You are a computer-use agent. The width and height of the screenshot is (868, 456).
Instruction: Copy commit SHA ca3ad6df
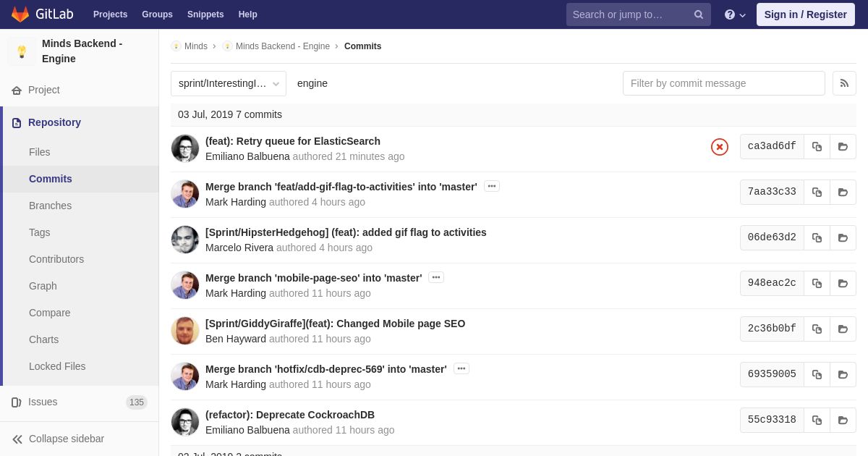click(x=817, y=146)
